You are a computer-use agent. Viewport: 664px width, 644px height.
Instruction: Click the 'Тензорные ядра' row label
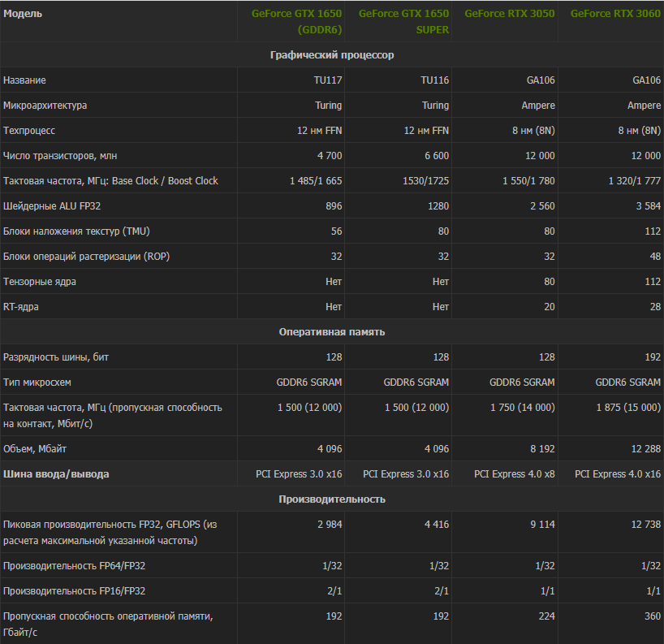tap(40, 282)
